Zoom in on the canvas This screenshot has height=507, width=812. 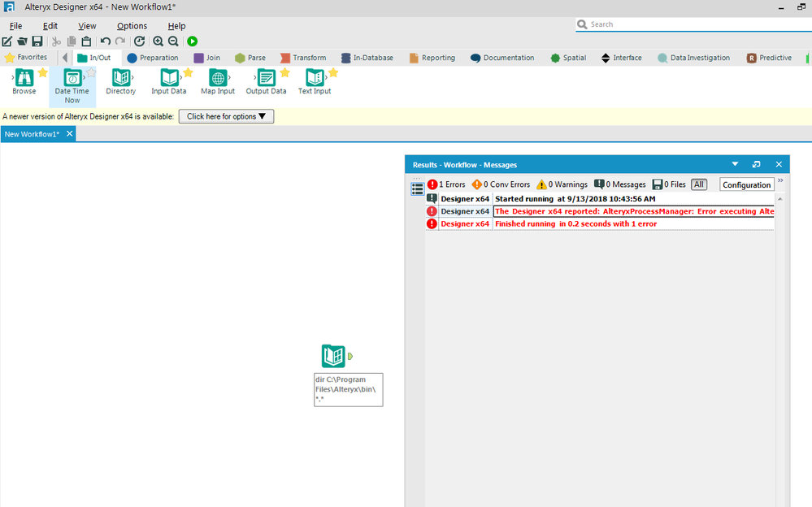[x=158, y=41]
